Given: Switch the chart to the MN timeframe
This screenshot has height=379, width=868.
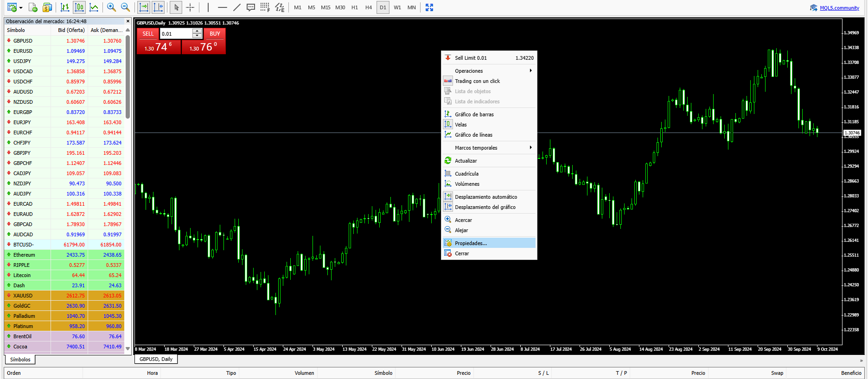Looking at the screenshot, I should [x=412, y=7].
